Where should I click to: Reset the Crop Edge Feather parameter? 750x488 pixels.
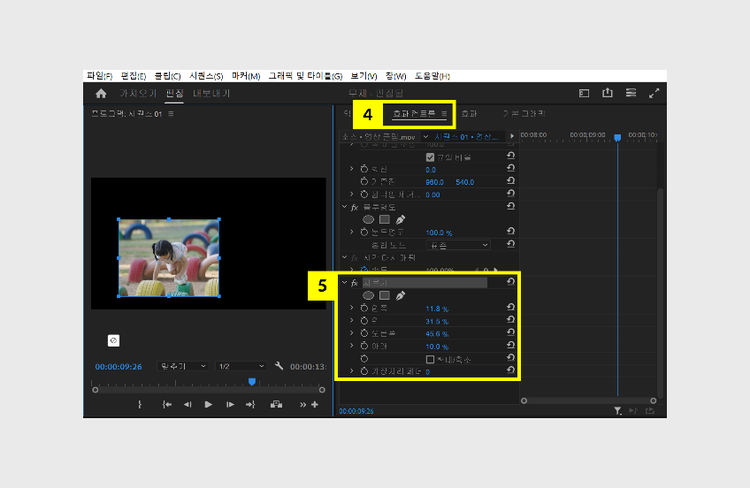[511, 370]
